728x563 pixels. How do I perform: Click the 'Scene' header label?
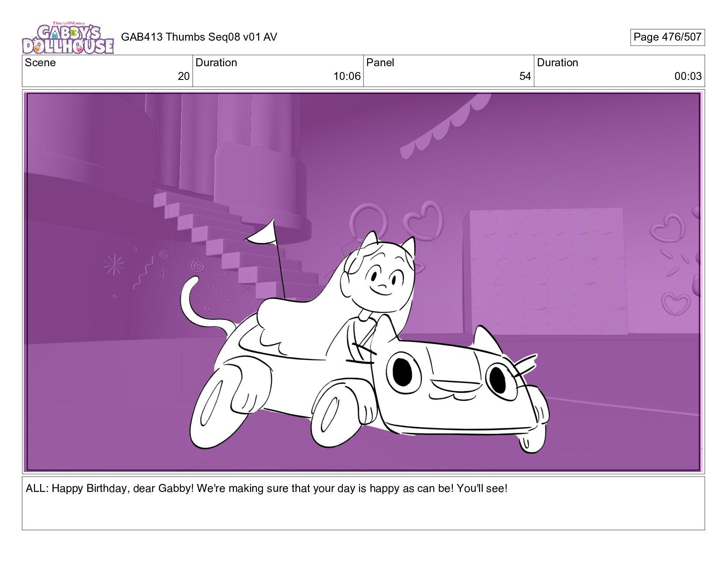point(40,63)
